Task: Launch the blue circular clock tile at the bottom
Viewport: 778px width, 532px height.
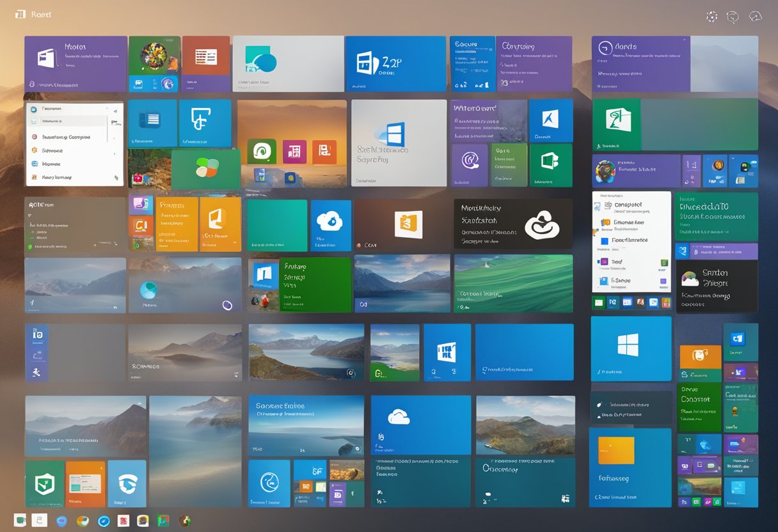Action: click(269, 483)
